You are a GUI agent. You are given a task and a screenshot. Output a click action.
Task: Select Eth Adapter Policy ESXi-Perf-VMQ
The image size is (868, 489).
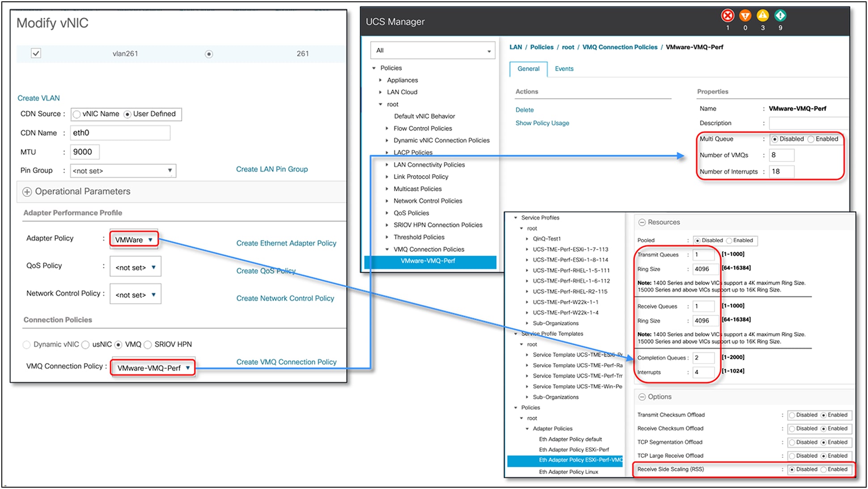565,460
